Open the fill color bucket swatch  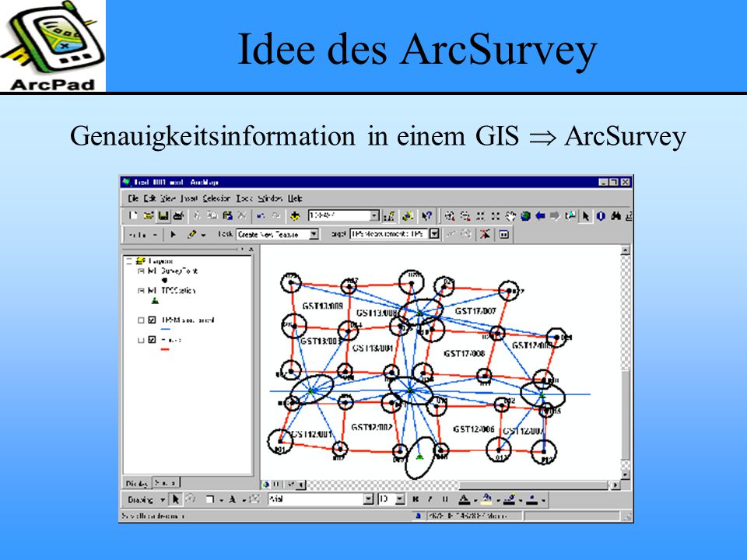pos(487,499)
